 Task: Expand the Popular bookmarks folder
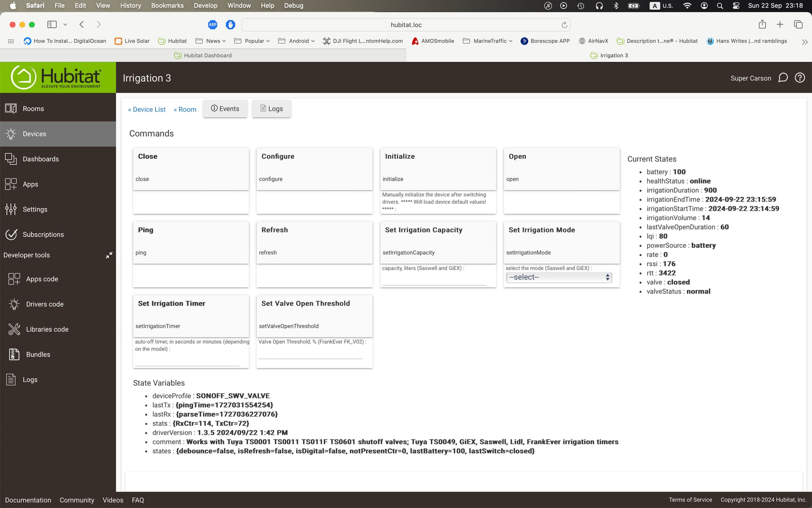tap(252, 41)
